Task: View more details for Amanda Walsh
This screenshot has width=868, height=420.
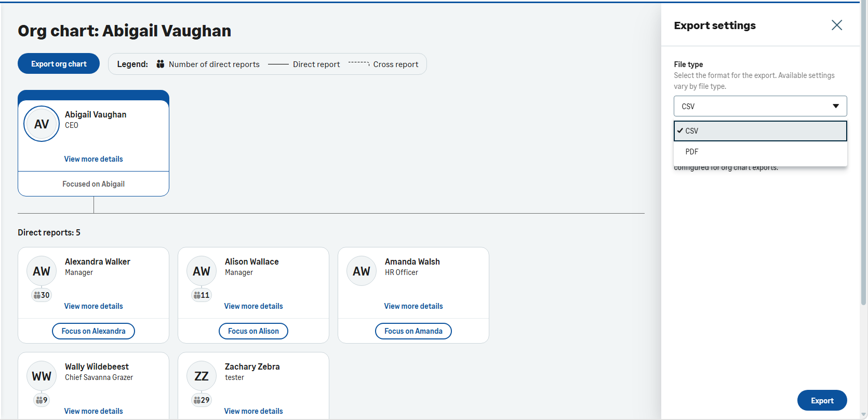Action: pyautogui.click(x=413, y=306)
